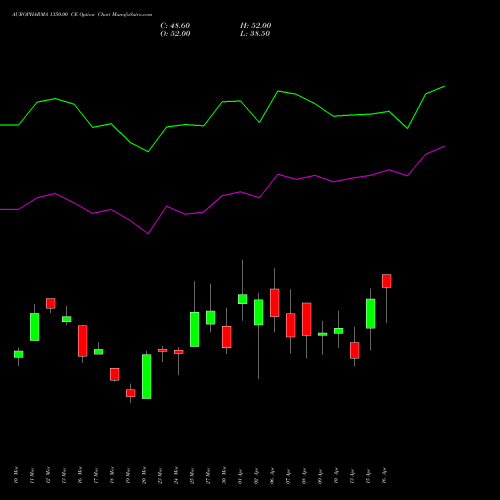Click the 19 Mar date label
The width and height of the screenshot is (500, 500).
(x=128, y=475)
